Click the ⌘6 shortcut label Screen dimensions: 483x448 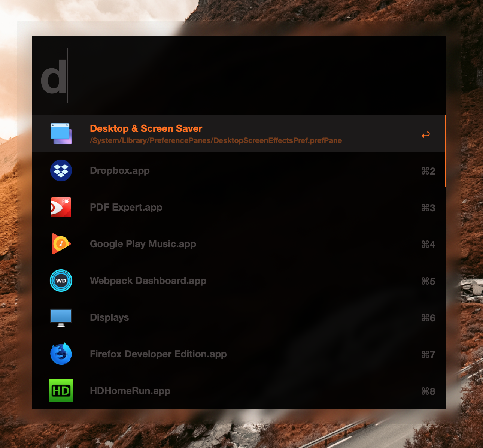[428, 318]
